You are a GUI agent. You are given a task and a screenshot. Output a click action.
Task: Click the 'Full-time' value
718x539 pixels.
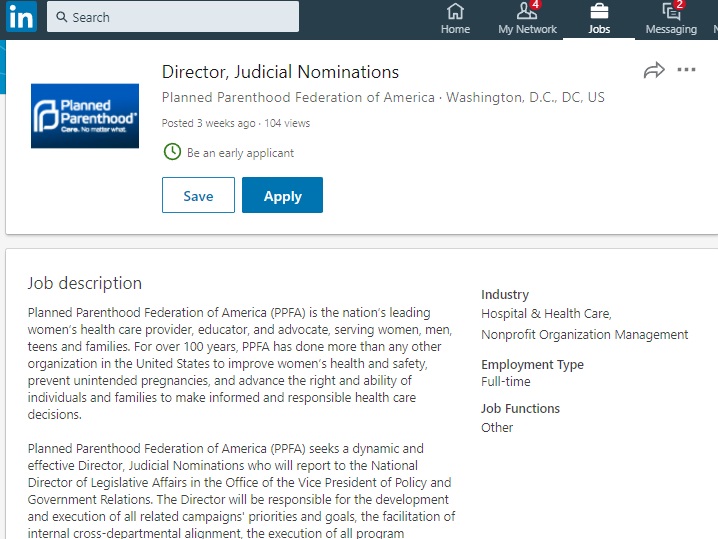click(x=506, y=381)
